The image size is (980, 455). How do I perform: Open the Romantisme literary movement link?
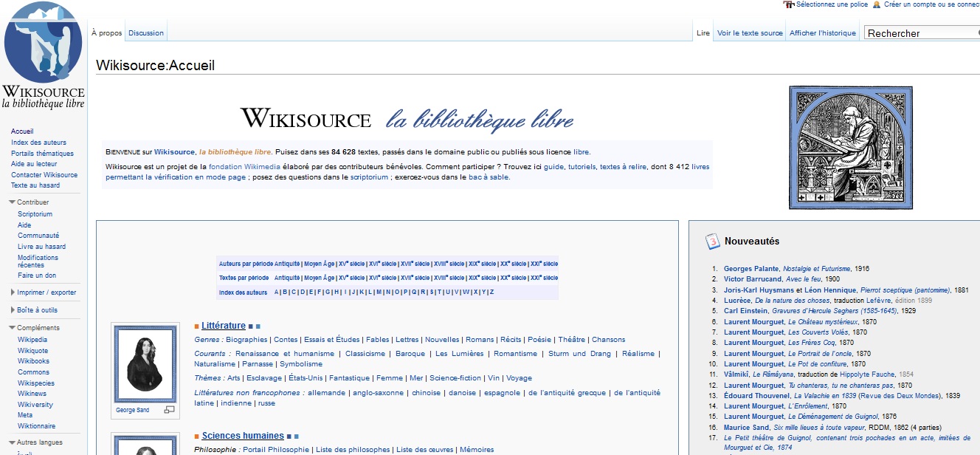pos(515,354)
